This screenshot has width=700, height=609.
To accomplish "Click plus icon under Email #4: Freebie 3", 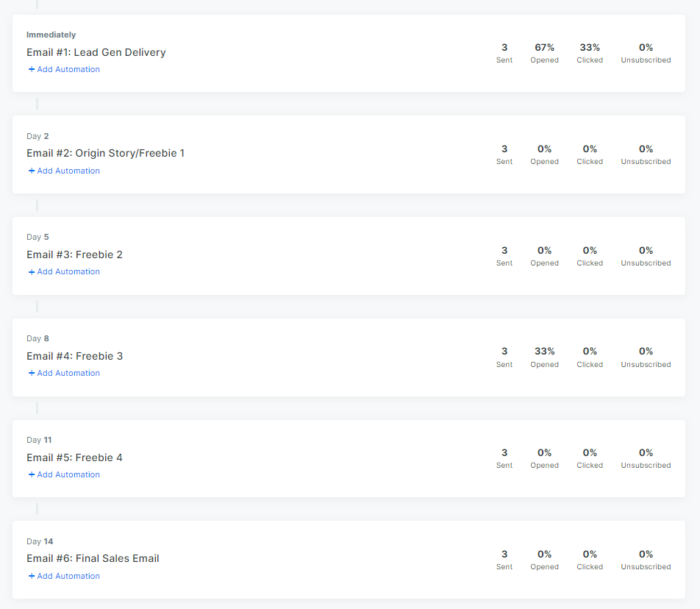I will pos(32,374).
